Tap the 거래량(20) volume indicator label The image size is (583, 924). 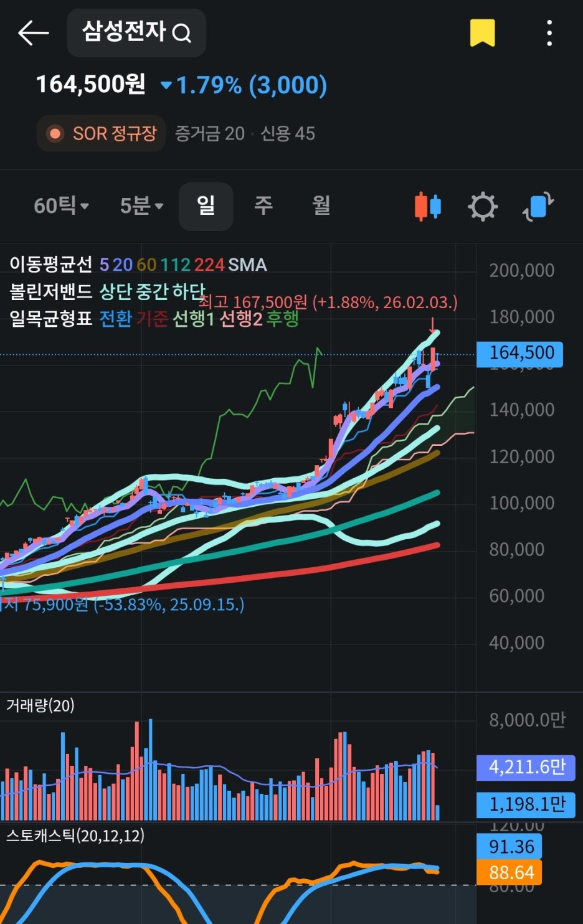[x=40, y=705]
